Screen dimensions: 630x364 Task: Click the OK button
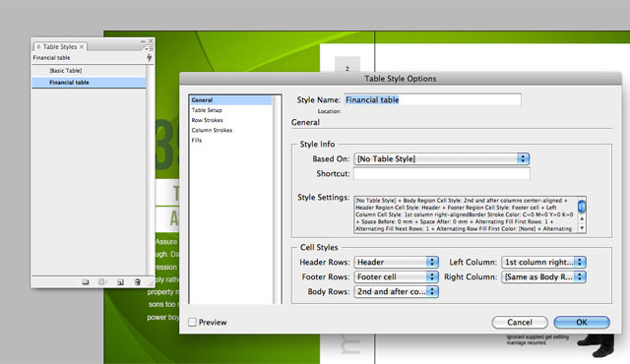pyautogui.click(x=582, y=322)
